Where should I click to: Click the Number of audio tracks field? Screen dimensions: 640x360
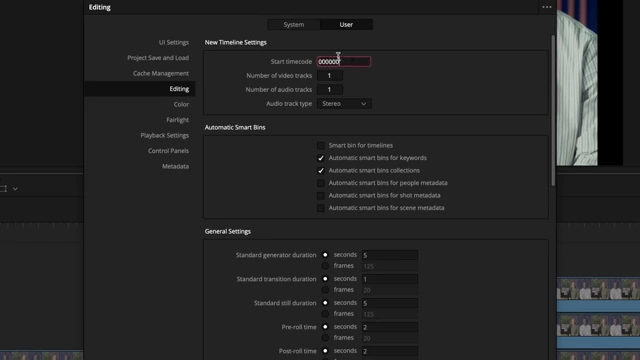(330, 89)
